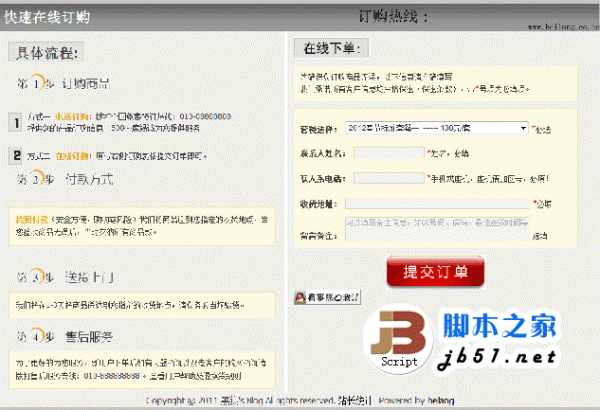Click the delivery address input field
Viewport: 600px width, 410px height.
[x=438, y=204]
